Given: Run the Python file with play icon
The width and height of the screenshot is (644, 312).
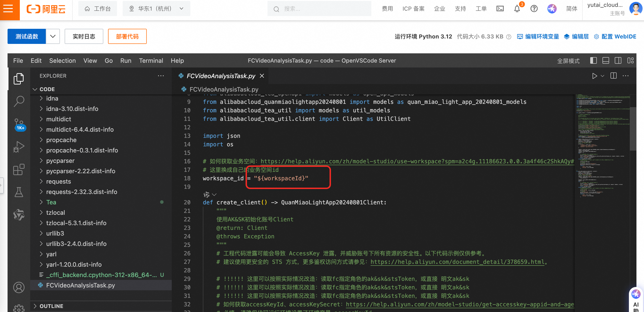Looking at the screenshot, I should pos(594,76).
